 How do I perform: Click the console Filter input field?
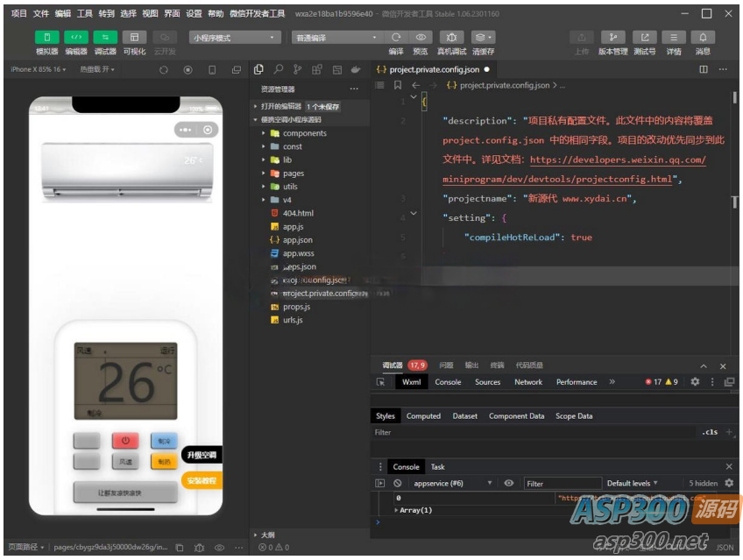point(563,484)
